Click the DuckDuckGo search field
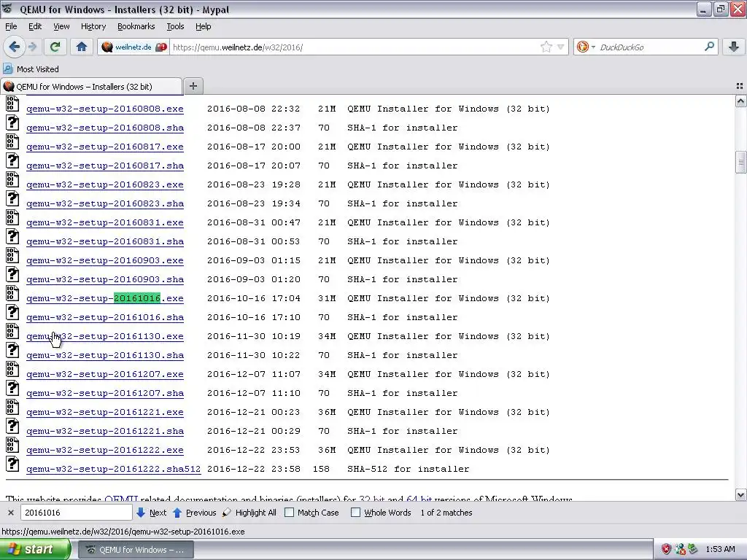The image size is (747, 560). [650, 47]
